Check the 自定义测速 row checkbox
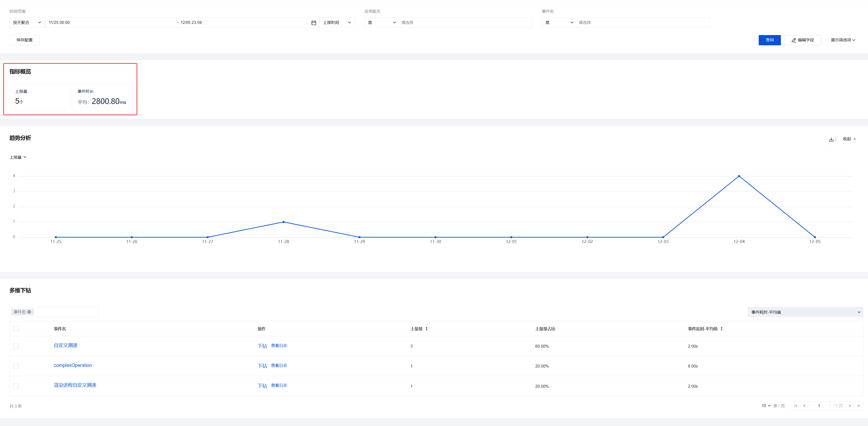 tap(16, 346)
